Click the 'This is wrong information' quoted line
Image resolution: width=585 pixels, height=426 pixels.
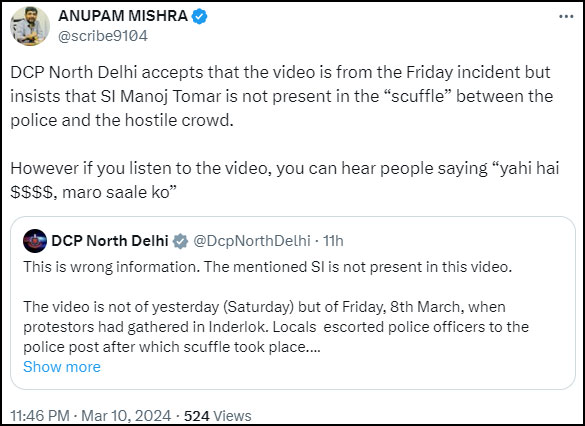pyautogui.click(x=268, y=267)
